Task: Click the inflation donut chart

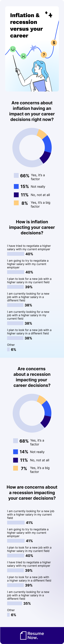Action: 32,147
